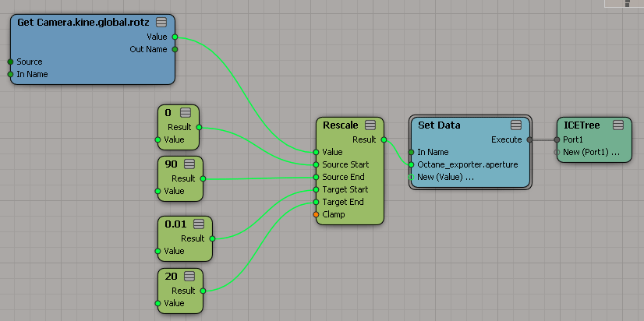Open the Rescale node's menu icon
Screen dimensions: 644x321
370,125
